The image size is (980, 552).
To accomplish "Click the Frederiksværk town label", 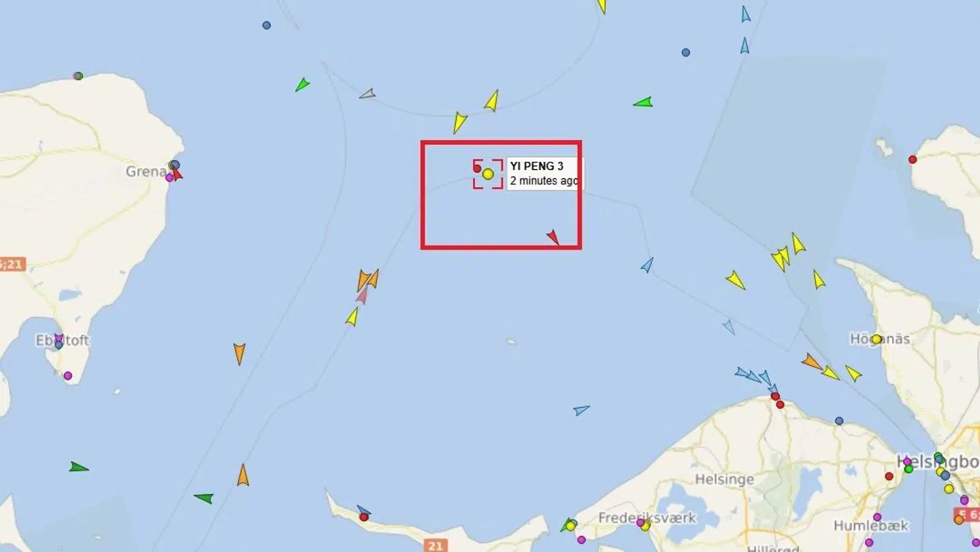I will point(647,518).
